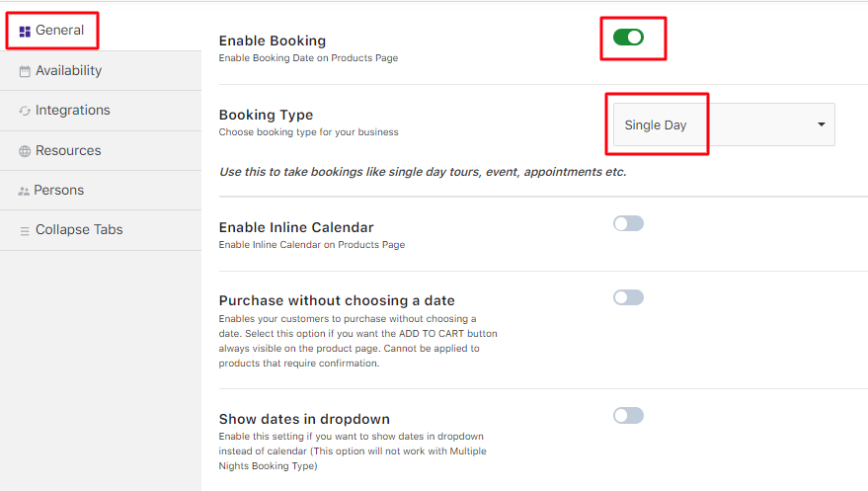Disable the Enable Booking toggle switch
Screen dimensions: 868x491
click(x=628, y=38)
